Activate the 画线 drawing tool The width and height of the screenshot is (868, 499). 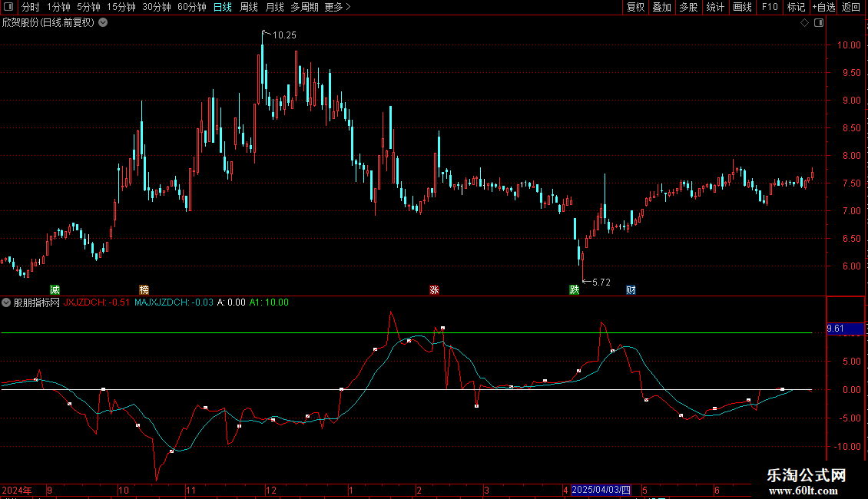click(x=742, y=7)
